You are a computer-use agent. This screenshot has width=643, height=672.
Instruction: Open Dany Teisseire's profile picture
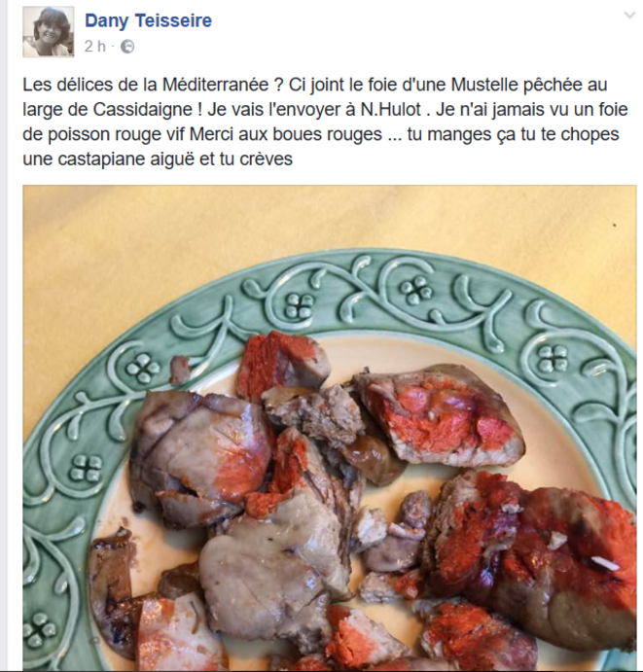[48, 32]
